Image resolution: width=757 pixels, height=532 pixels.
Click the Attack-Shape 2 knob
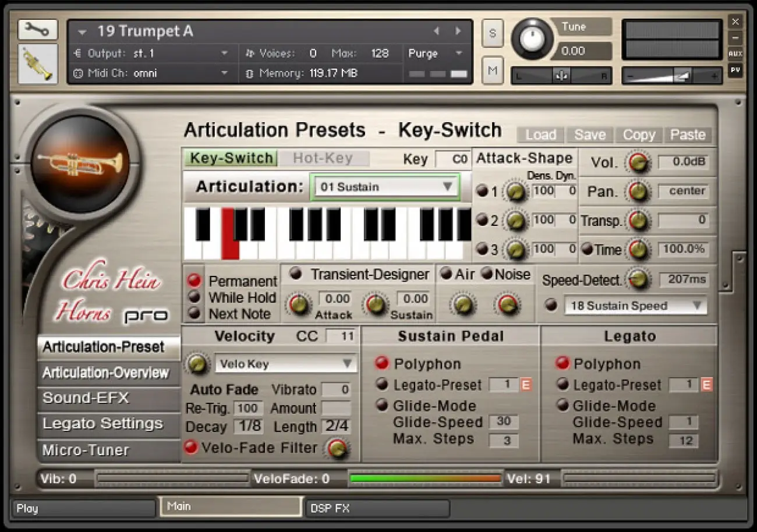point(515,221)
